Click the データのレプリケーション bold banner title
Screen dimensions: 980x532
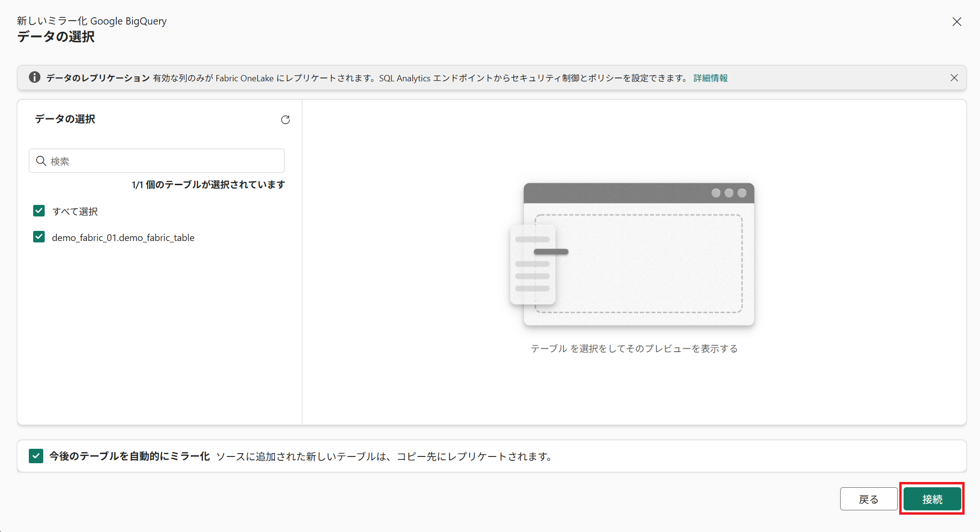(x=98, y=78)
